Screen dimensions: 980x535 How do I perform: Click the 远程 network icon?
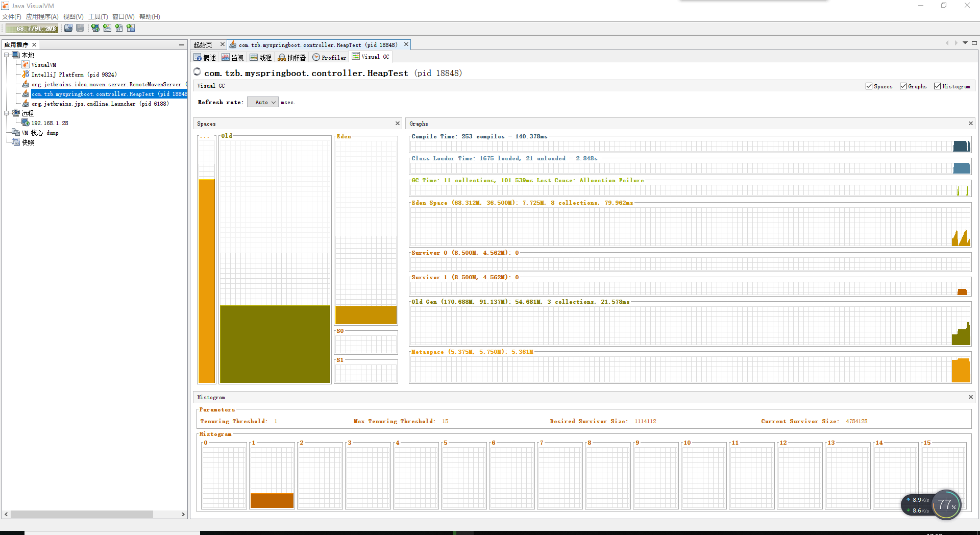click(x=16, y=113)
